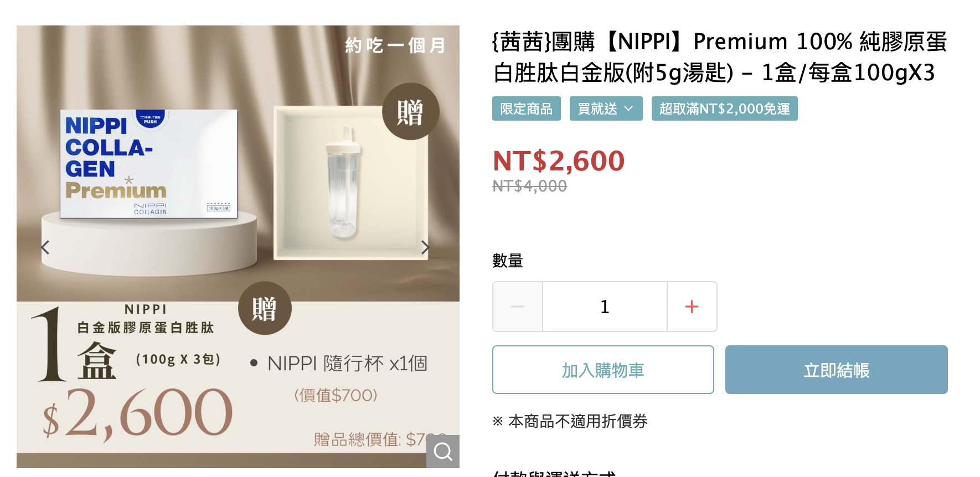The image size is (980, 477).
Task: Expand the 付款與運送方式 section
Action: click(x=554, y=473)
